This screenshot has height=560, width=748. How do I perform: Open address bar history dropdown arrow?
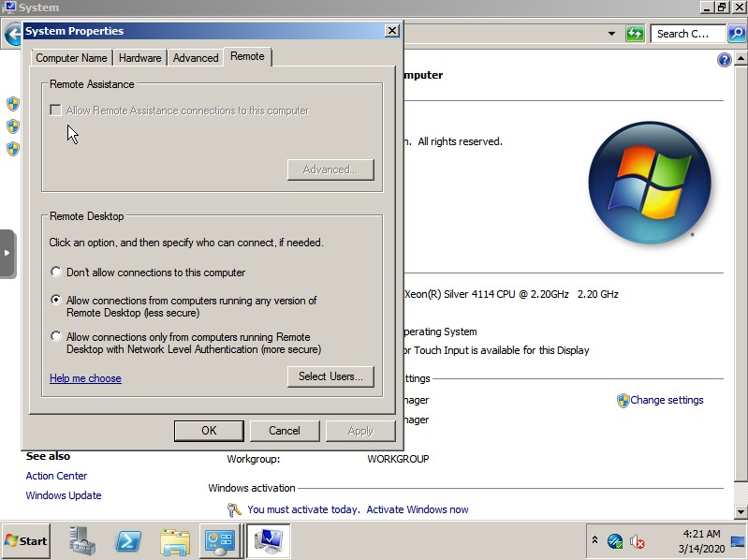tap(611, 34)
